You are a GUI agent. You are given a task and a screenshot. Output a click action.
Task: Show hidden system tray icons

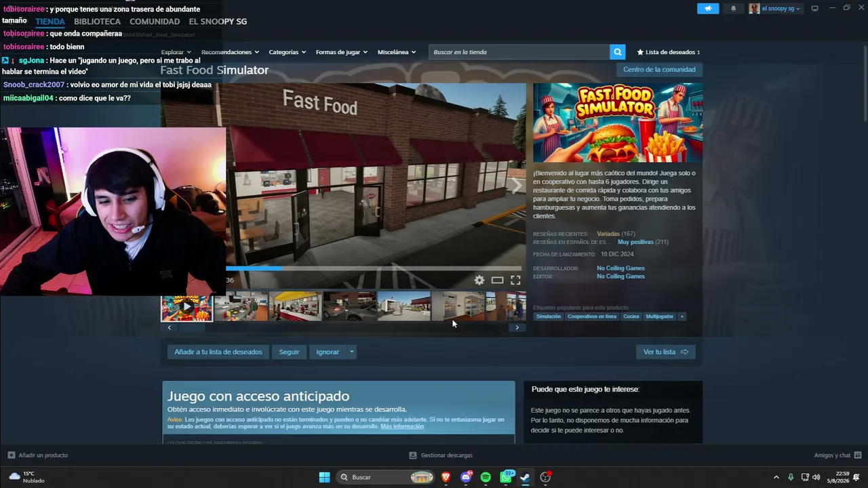pos(776,477)
